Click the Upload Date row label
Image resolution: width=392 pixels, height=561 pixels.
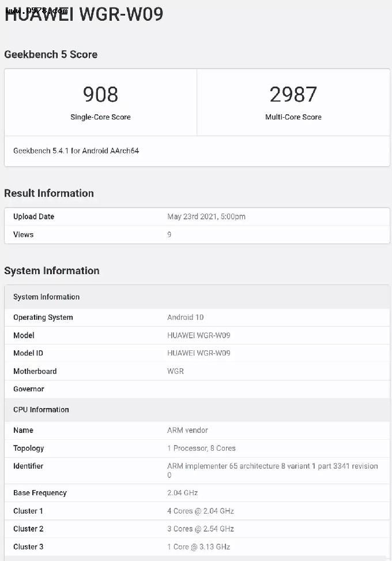pos(33,216)
